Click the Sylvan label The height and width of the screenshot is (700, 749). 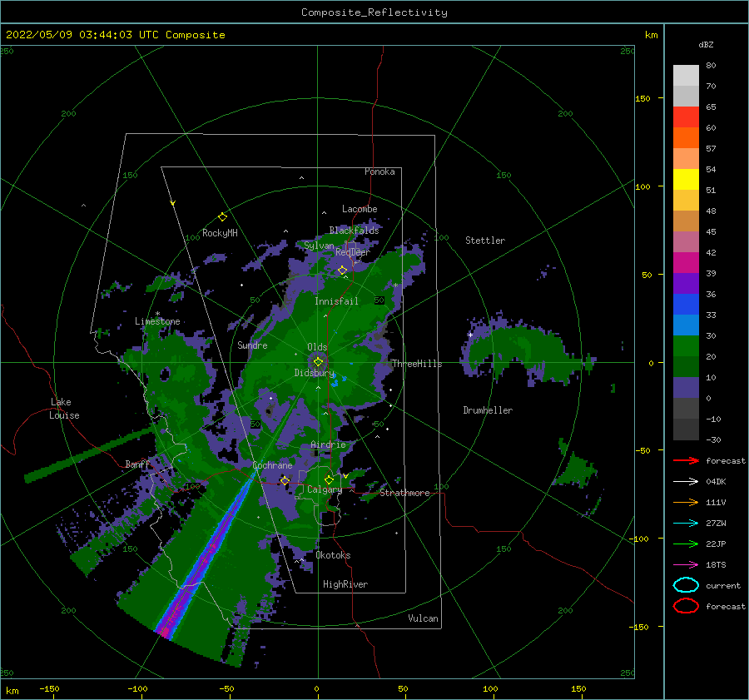[319, 246]
